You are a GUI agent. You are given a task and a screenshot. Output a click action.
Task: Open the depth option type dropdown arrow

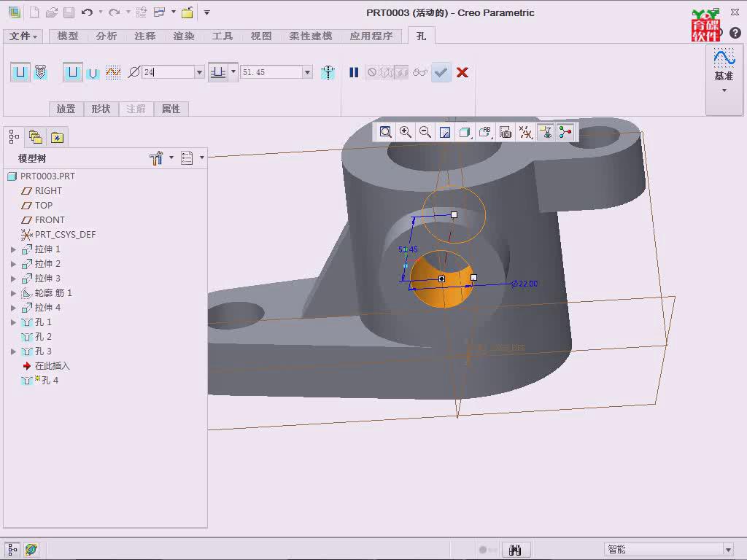(233, 72)
